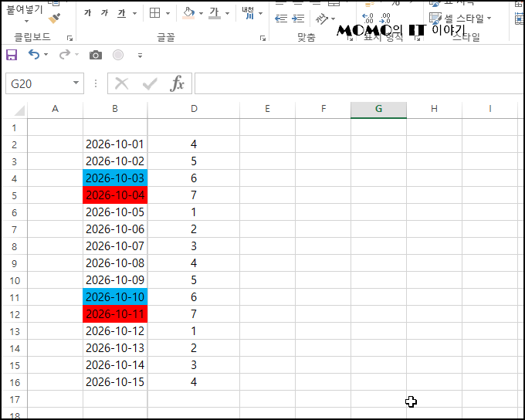The width and height of the screenshot is (525, 420).
Task: Open the Name Box dropdown arrow
Action: coord(76,83)
